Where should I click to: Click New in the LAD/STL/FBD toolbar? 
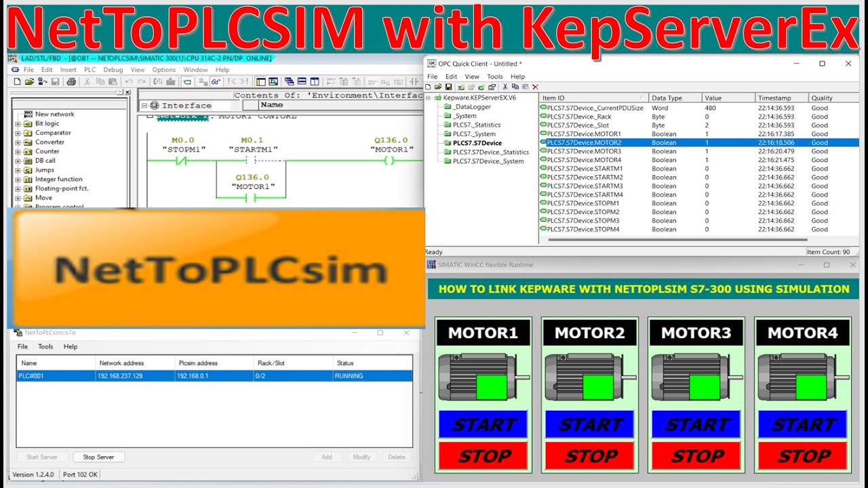pyautogui.click(x=17, y=81)
